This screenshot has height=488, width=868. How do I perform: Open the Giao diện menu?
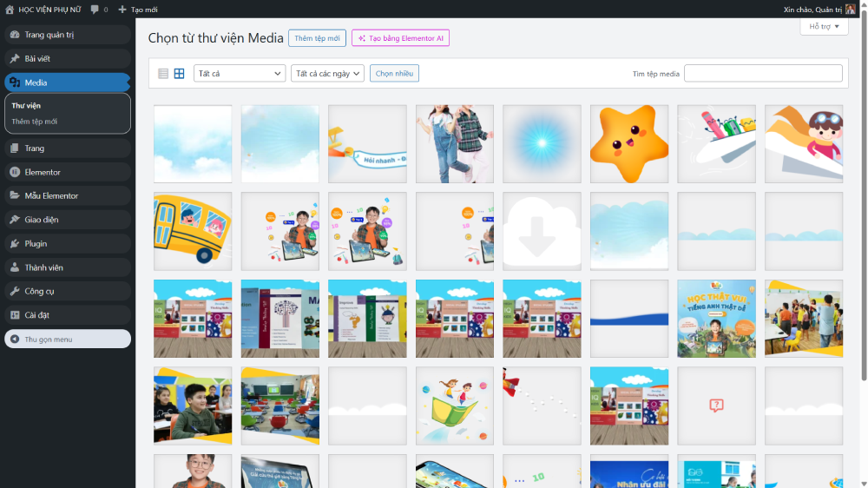(68, 220)
